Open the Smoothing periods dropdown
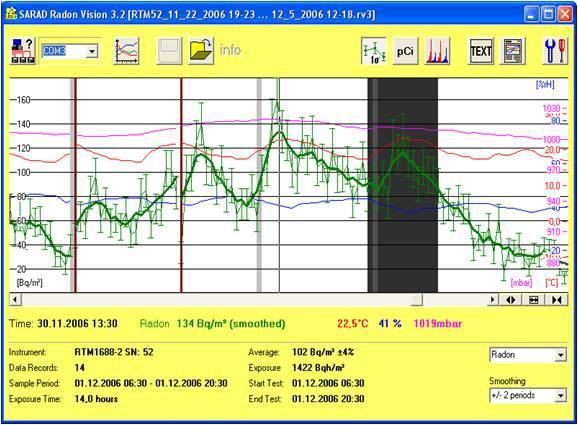The image size is (578, 425). (560, 396)
